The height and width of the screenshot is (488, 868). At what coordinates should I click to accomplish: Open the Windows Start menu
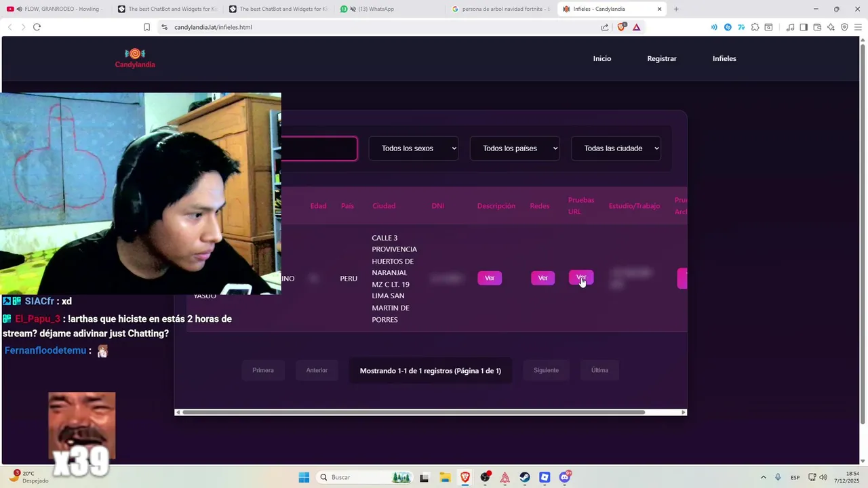coord(304,477)
